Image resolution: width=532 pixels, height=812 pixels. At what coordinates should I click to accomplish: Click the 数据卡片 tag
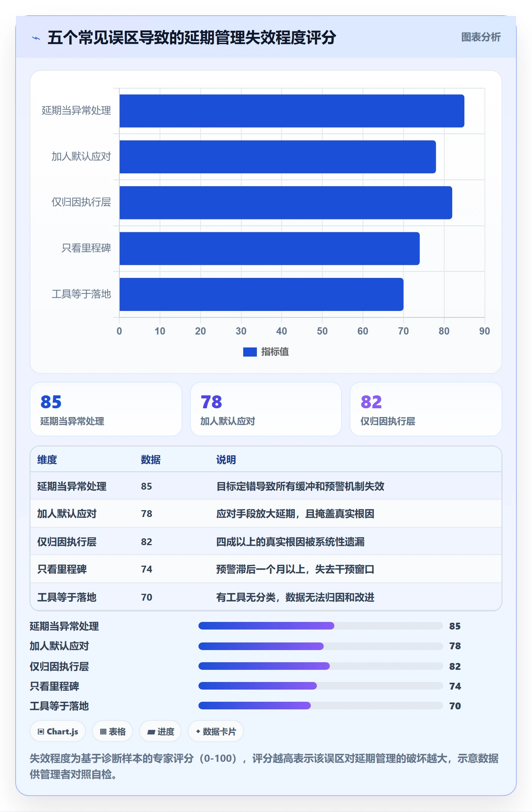216,731
